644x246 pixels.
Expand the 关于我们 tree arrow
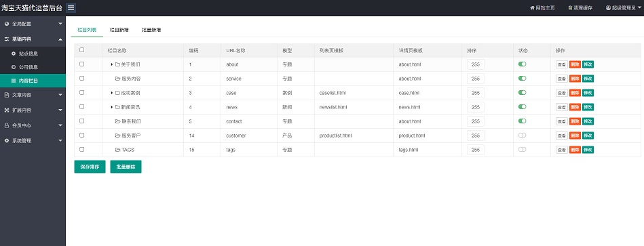pyautogui.click(x=112, y=64)
